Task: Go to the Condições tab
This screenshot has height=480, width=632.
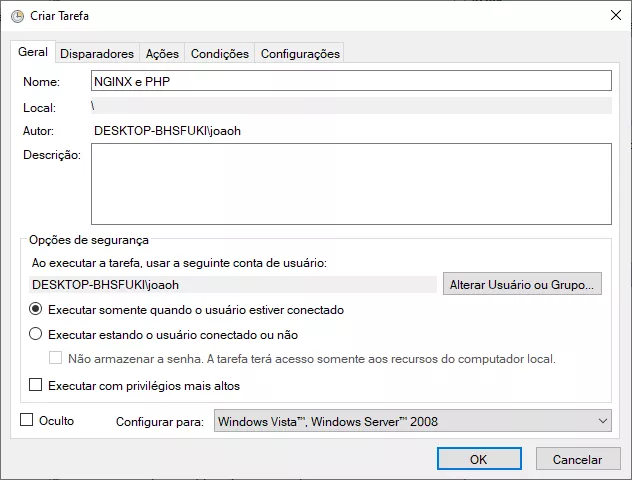Action: (220, 54)
